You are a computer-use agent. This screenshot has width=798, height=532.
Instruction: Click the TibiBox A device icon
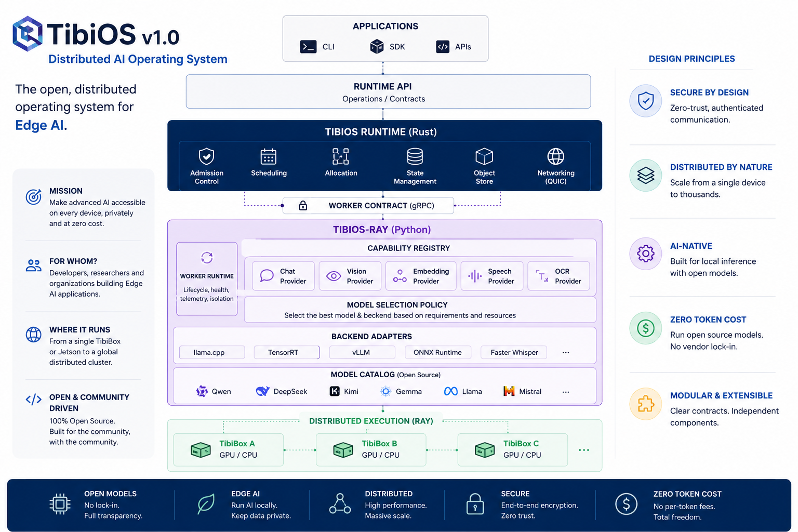[x=201, y=449]
